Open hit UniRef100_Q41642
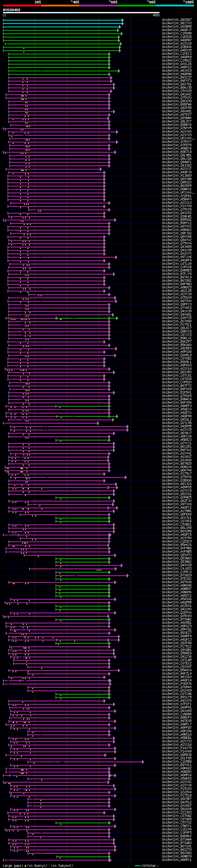This screenshot has width=197, height=868. tap(177, 94)
